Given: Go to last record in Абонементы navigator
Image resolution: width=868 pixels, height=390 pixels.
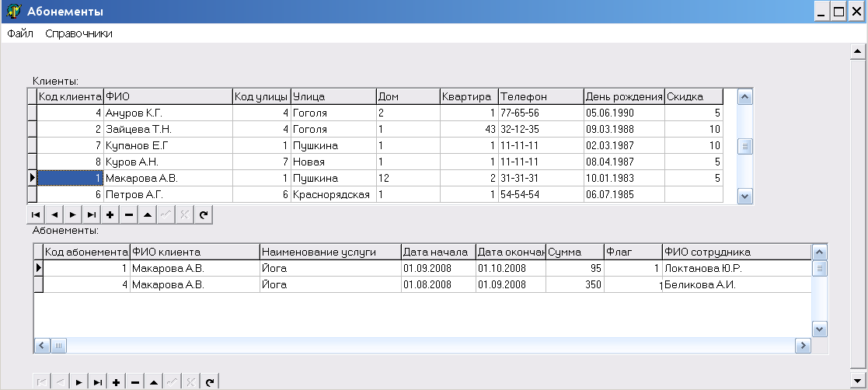Looking at the screenshot, I should [x=98, y=382].
